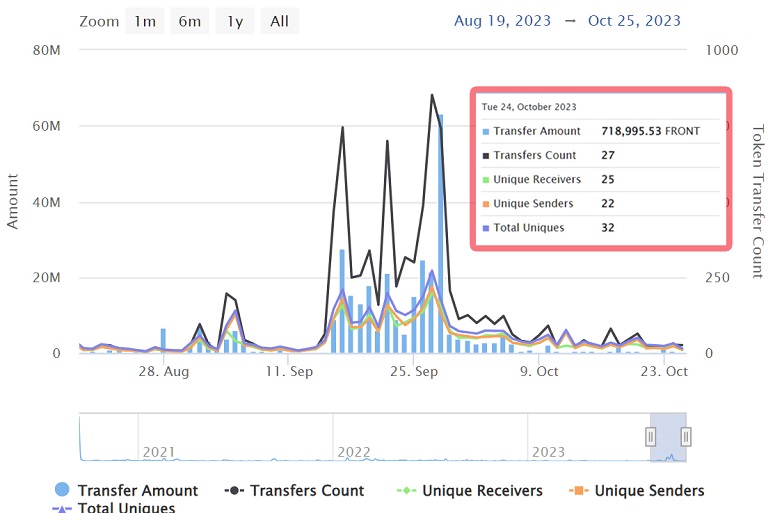Click the isolated blue bar near 28. Aug
Viewport: 775px width, 513px height.
[163, 341]
